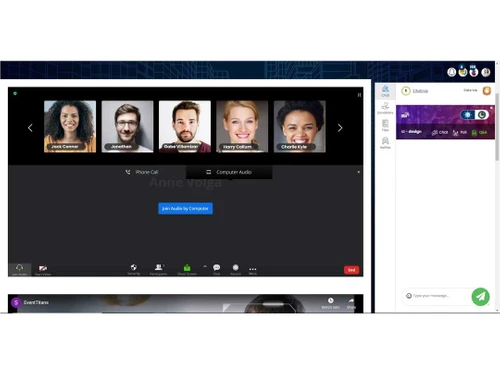Expand the Share Screen options caret
Screen dimensions: 500x375
tap(205, 266)
